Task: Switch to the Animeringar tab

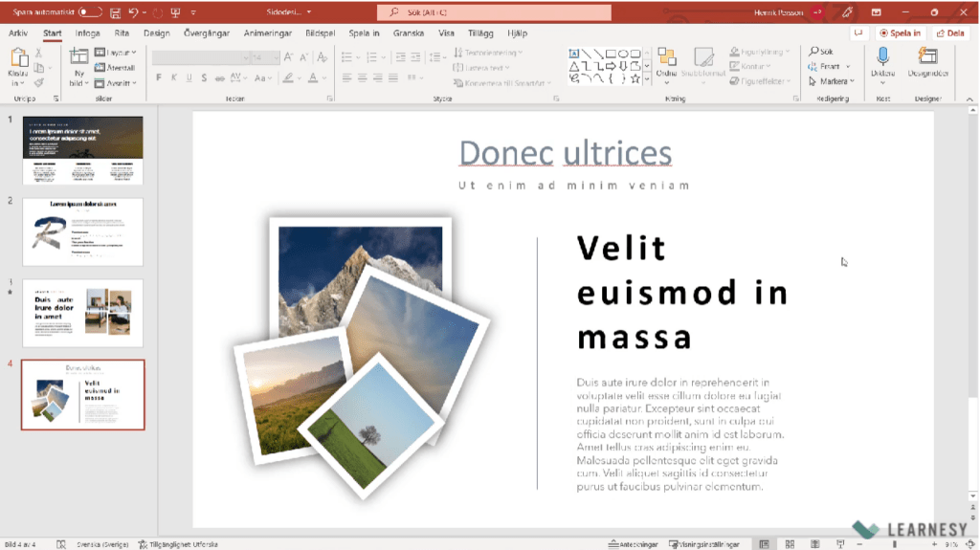Action: [268, 33]
